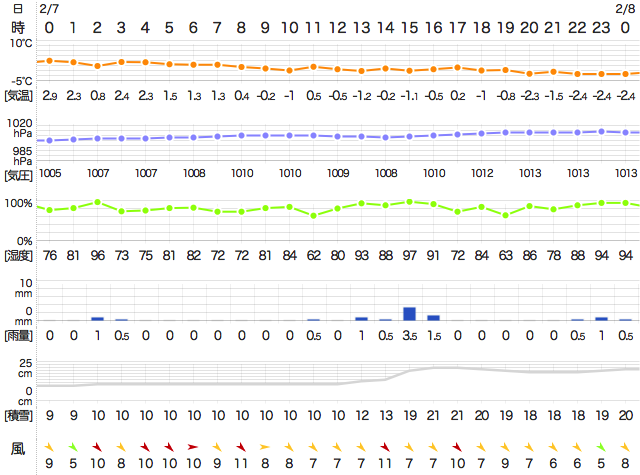Screen dimensions: 640x475
Task: Click the green wind arrow at hour 1
Action: click(73, 446)
